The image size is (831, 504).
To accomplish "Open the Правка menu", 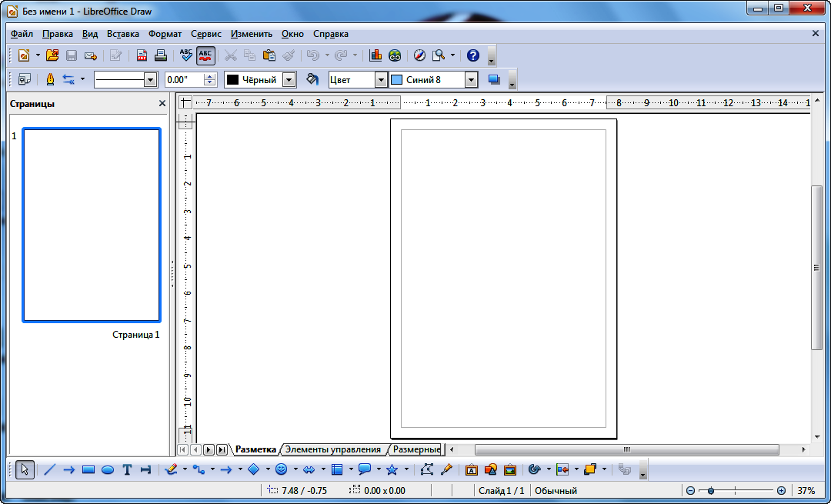I will click(x=58, y=33).
